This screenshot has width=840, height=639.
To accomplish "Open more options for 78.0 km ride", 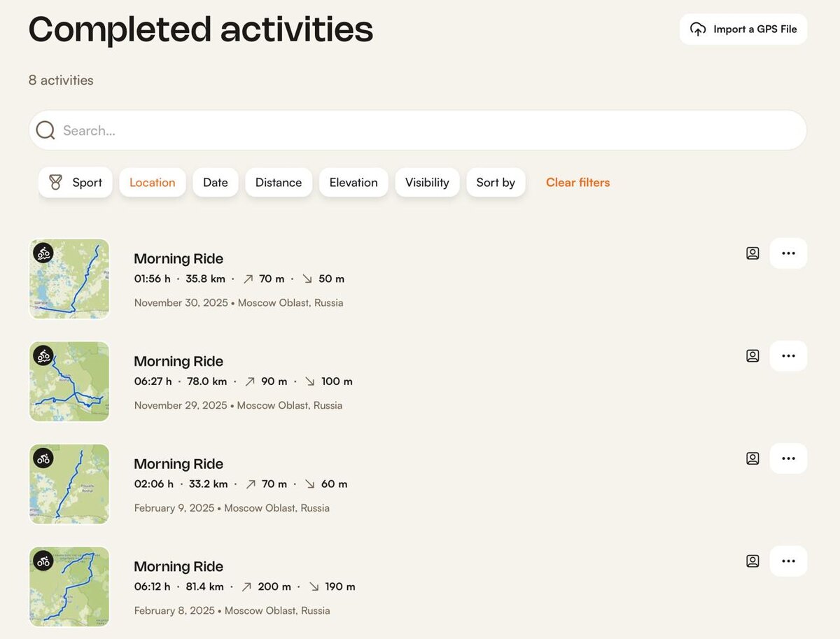I will tap(788, 356).
